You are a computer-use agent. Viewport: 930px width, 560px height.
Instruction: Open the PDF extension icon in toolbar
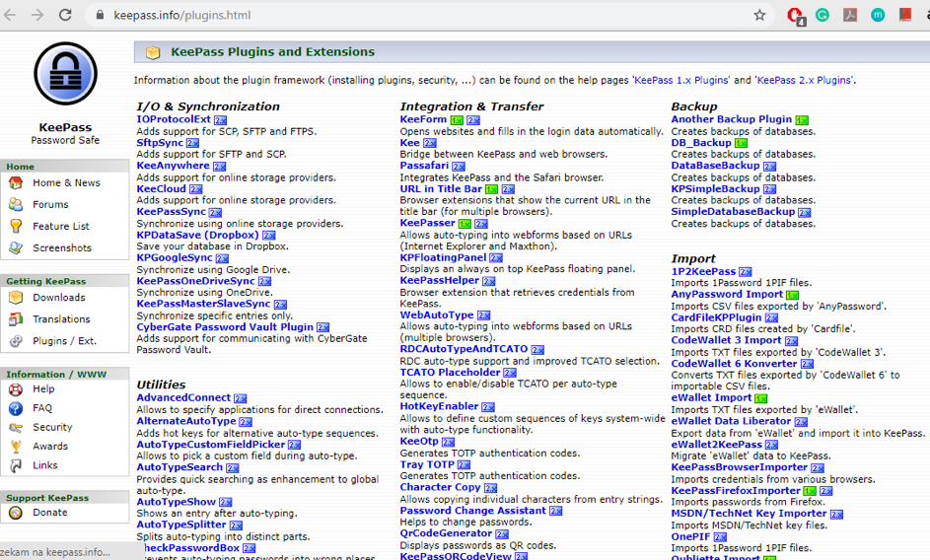pos(850,16)
